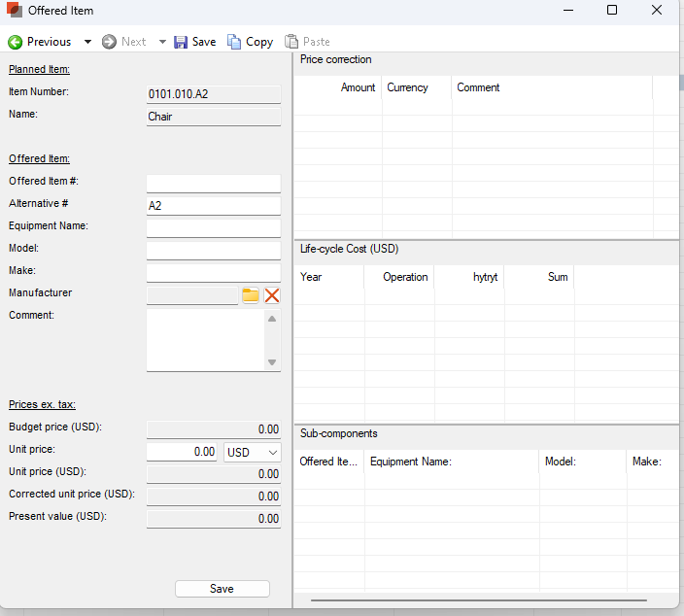Click the grey Next arrow icon
Viewport: 684px width, 616px height.
109,42
